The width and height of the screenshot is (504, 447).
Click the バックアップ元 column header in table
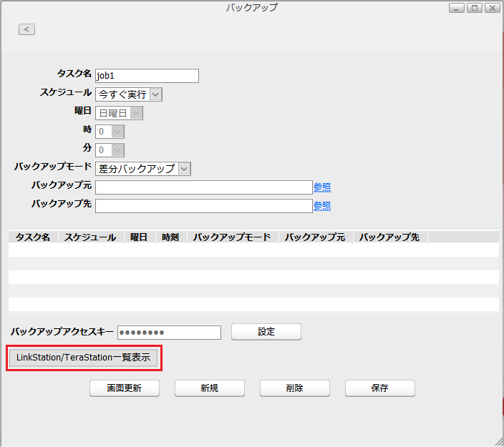tap(315, 237)
